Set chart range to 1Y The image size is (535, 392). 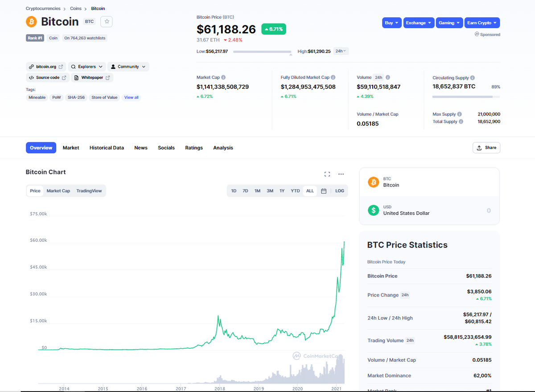click(282, 191)
